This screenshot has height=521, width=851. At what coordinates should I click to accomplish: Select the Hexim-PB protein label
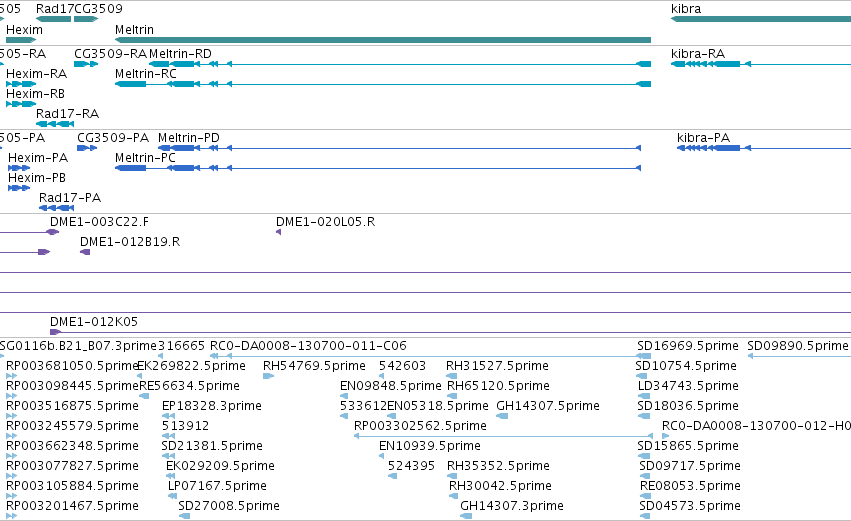click(37, 178)
